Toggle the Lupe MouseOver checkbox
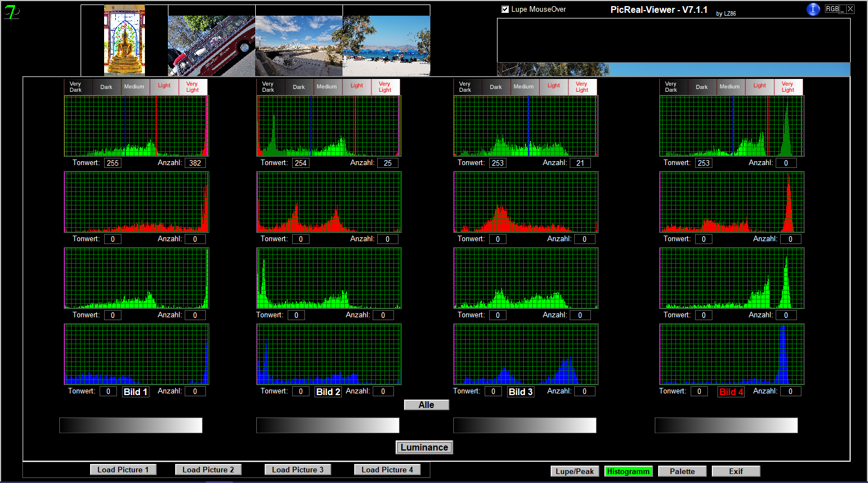868x483 pixels. (505, 10)
